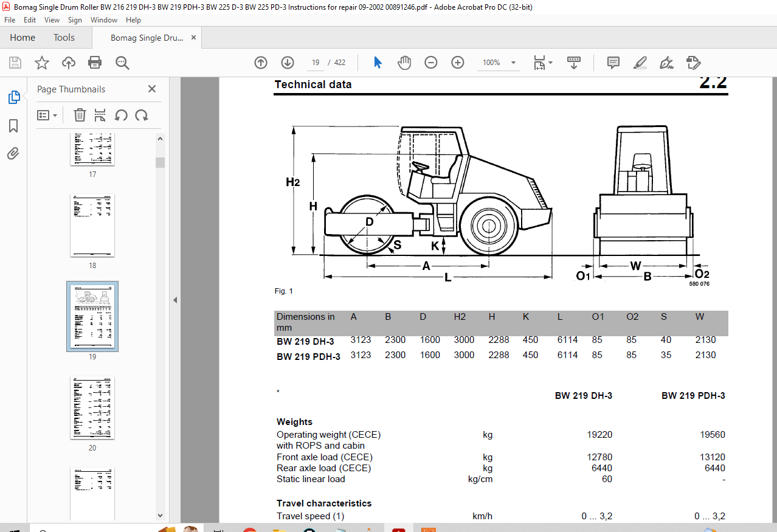Toggle the scrolling read mode icon
Screen dimensions: 777x532
point(574,63)
